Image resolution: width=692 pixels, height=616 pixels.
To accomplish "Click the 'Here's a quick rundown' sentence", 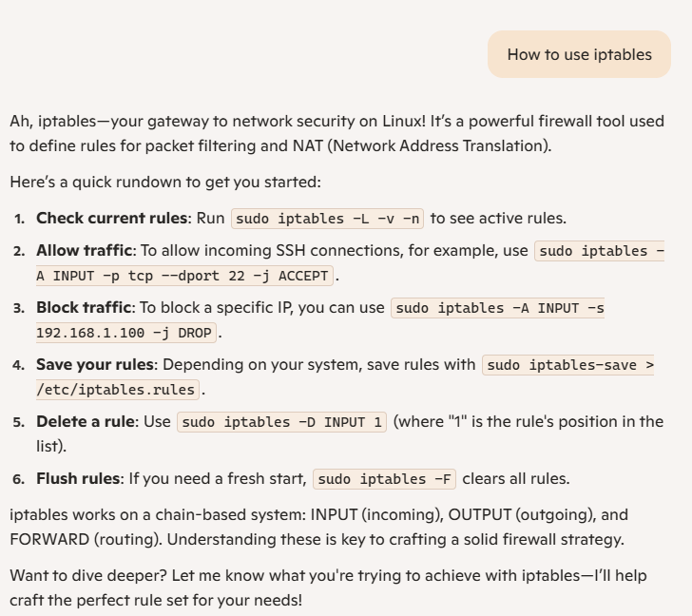I will tap(165, 182).
